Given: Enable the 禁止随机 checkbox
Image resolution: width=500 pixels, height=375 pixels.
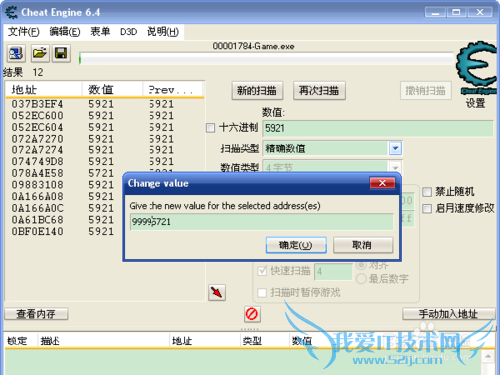Looking at the screenshot, I should tap(427, 192).
